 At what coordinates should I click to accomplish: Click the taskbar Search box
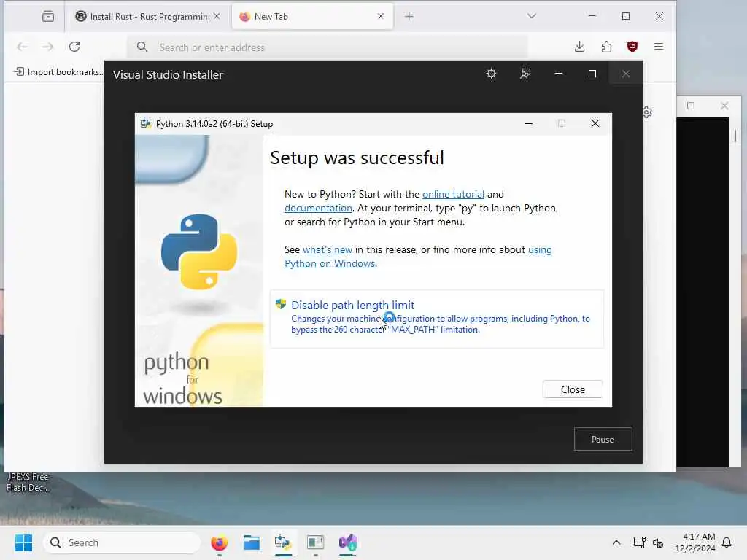click(x=122, y=542)
